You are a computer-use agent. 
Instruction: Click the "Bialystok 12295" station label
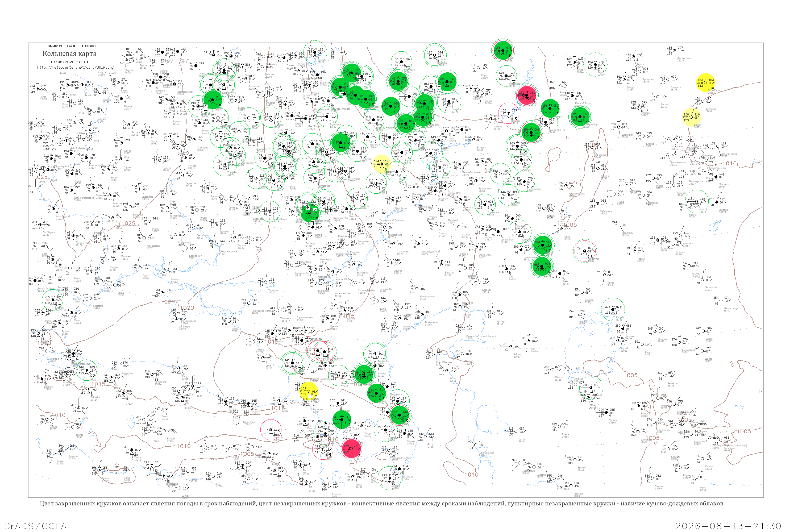[101, 120]
